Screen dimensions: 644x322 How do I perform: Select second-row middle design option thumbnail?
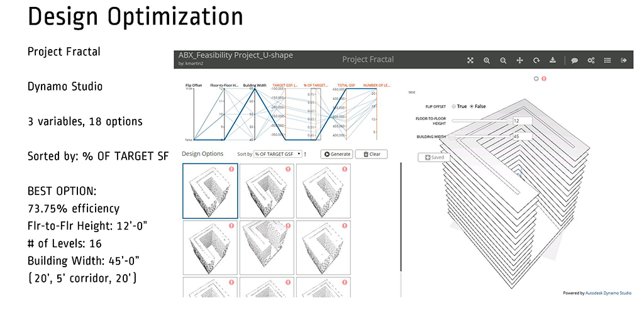click(x=267, y=248)
